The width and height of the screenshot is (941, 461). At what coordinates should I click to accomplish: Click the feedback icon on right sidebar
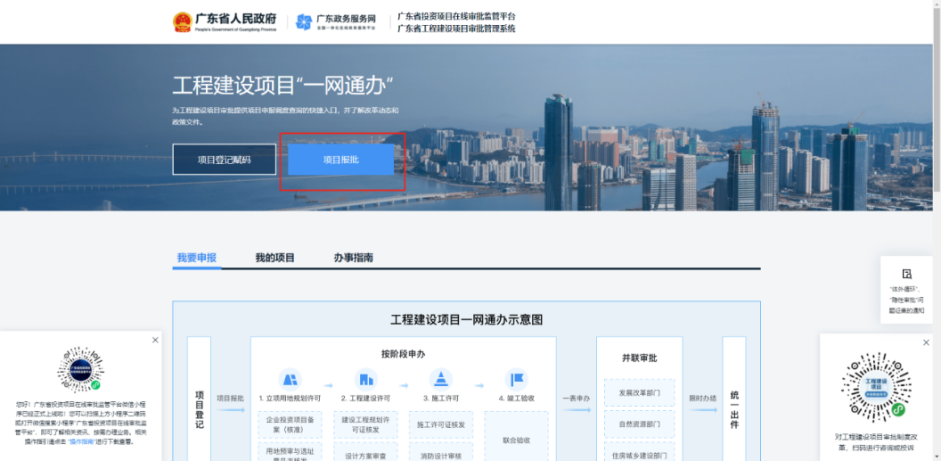(x=907, y=274)
